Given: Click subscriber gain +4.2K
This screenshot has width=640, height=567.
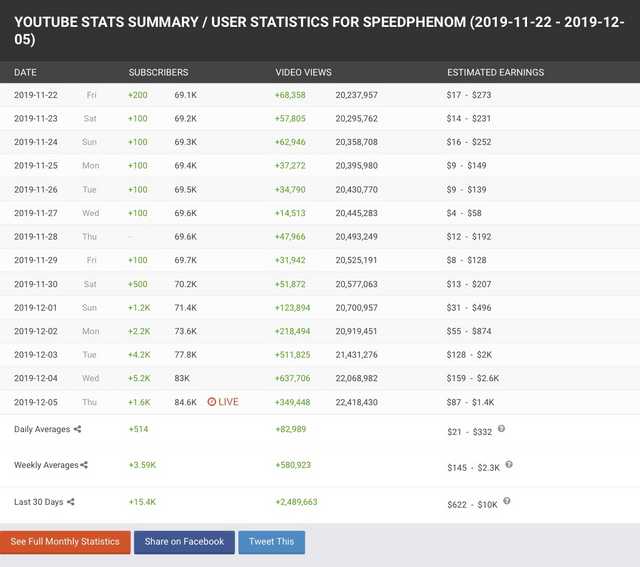Looking at the screenshot, I should (x=139, y=355).
